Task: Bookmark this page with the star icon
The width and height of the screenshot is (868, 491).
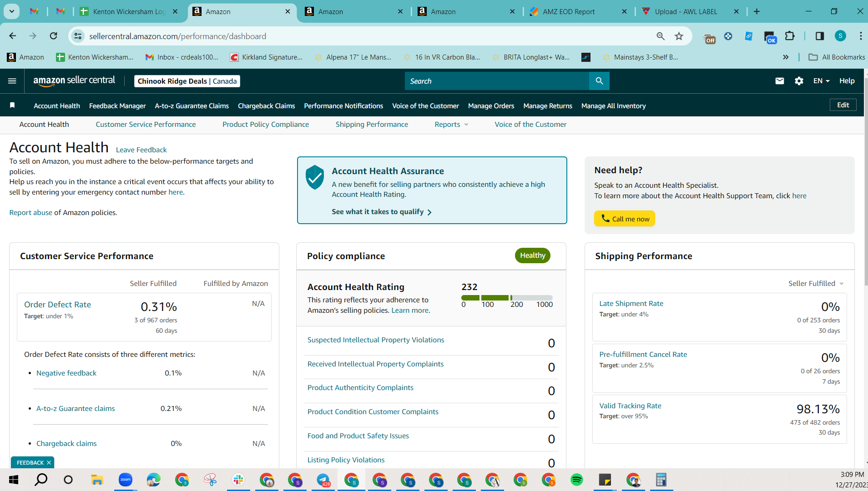Action: (679, 36)
